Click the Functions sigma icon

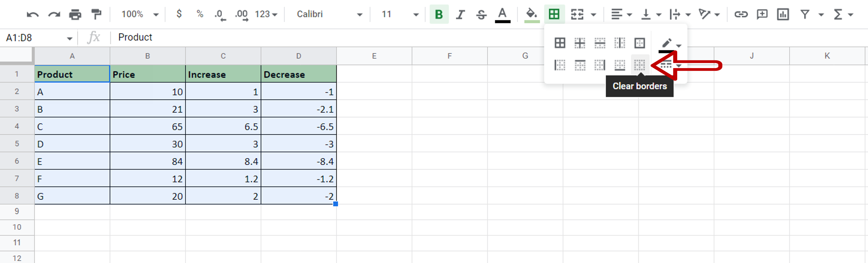(x=838, y=14)
